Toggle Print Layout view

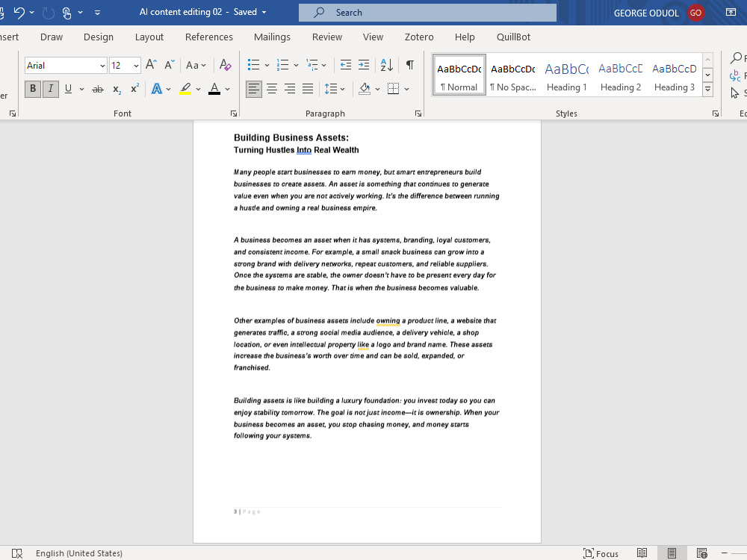pyautogui.click(x=672, y=553)
